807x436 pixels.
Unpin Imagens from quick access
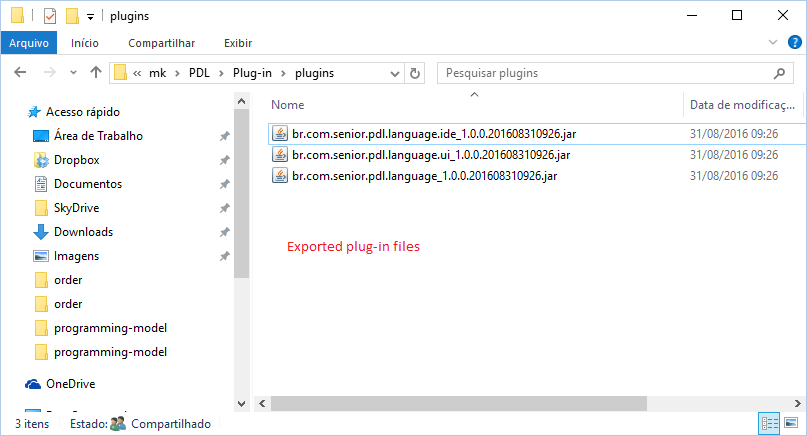tap(224, 256)
